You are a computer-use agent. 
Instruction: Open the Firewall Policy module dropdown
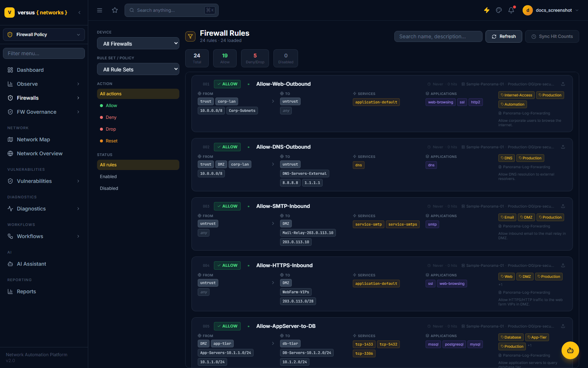tap(44, 35)
